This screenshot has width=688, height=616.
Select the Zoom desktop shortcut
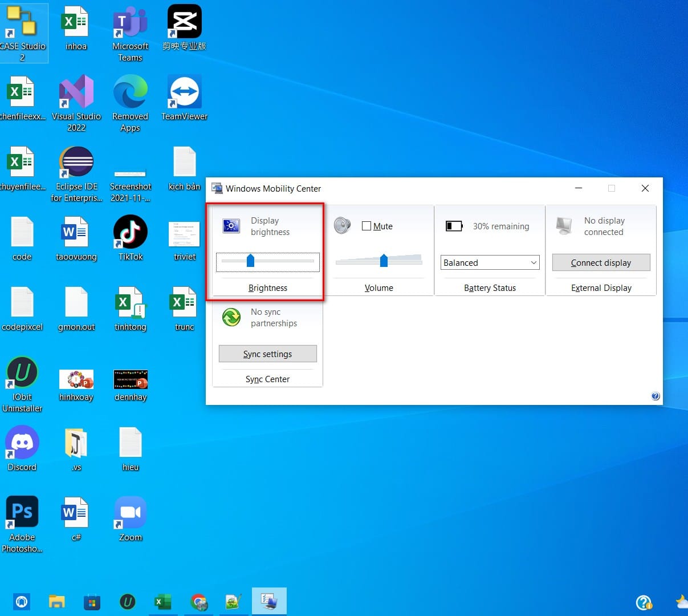click(x=131, y=519)
